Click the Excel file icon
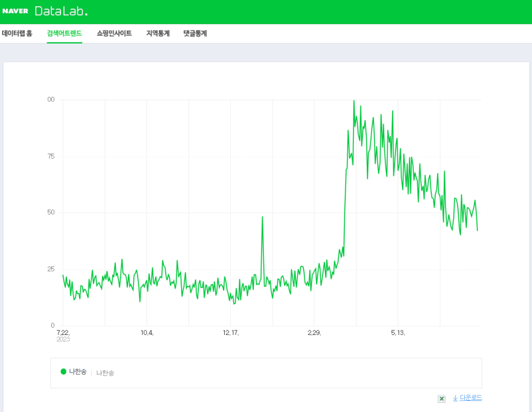The height and width of the screenshot is (412, 532). pos(442,398)
